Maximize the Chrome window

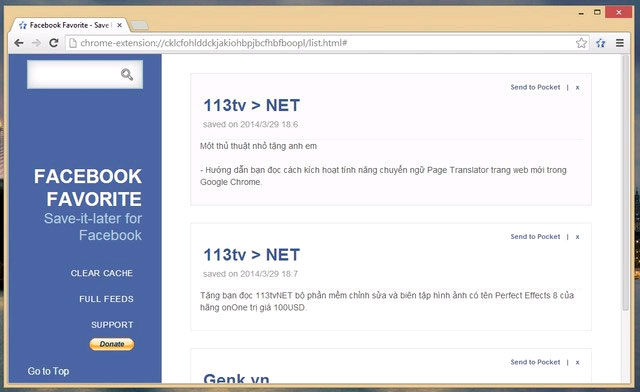click(x=597, y=12)
